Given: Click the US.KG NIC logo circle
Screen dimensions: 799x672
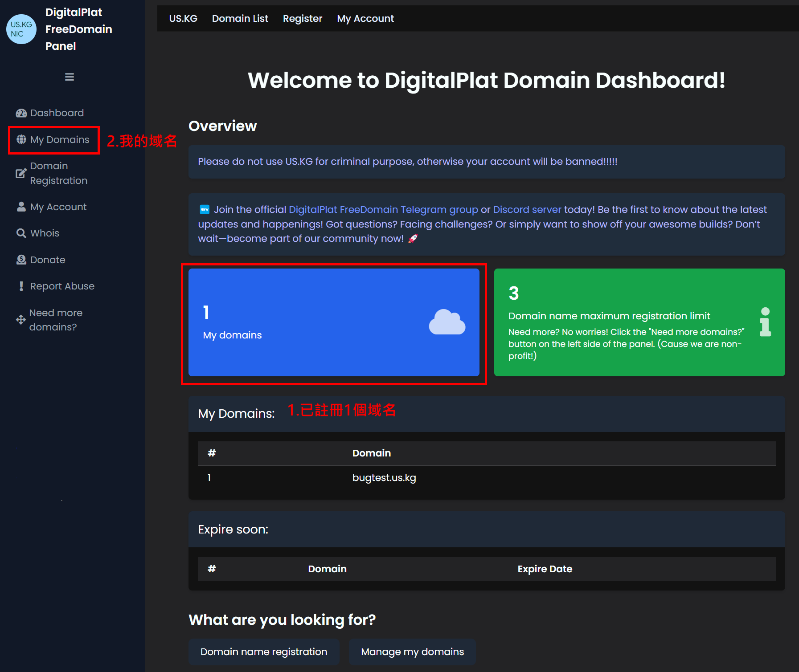Looking at the screenshot, I should point(21,29).
